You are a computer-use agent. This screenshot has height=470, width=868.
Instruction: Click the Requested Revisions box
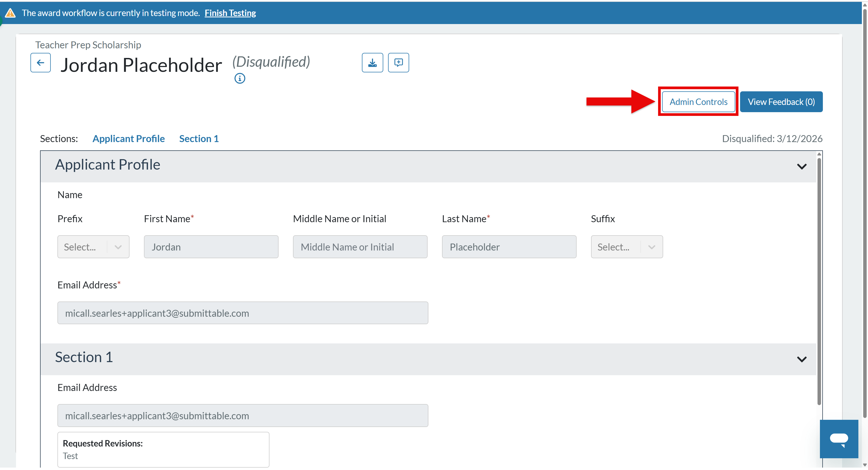coord(163,450)
